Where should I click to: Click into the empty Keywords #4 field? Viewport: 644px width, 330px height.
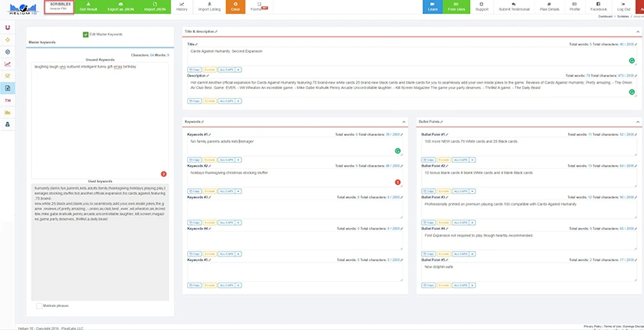tap(295, 240)
